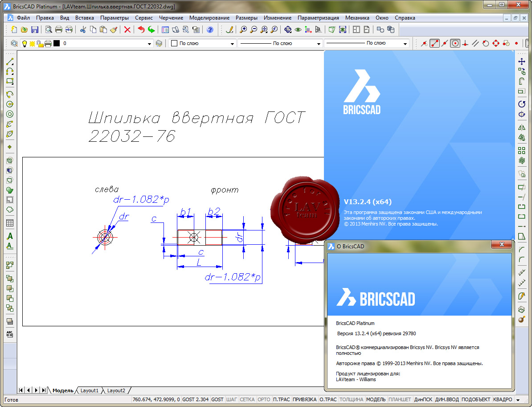The width and height of the screenshot is (532, 407).
Task: Click the GOST 2.304 text style entry
Action: tap(196, 399)
